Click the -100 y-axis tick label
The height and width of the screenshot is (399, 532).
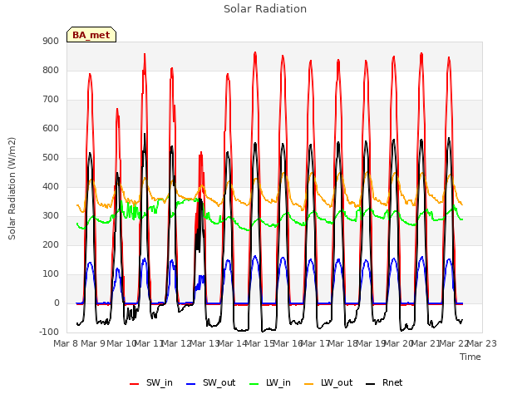coord(49,332)
